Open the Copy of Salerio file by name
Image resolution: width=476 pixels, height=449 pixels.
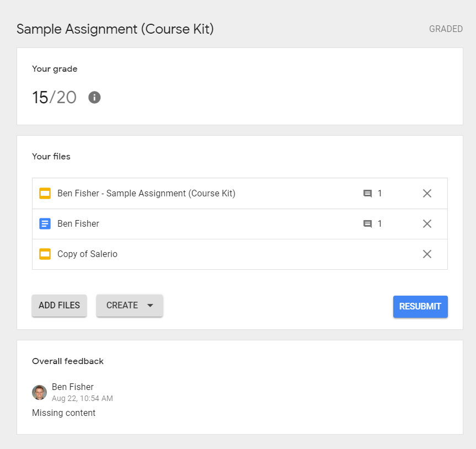click(87, 254)
